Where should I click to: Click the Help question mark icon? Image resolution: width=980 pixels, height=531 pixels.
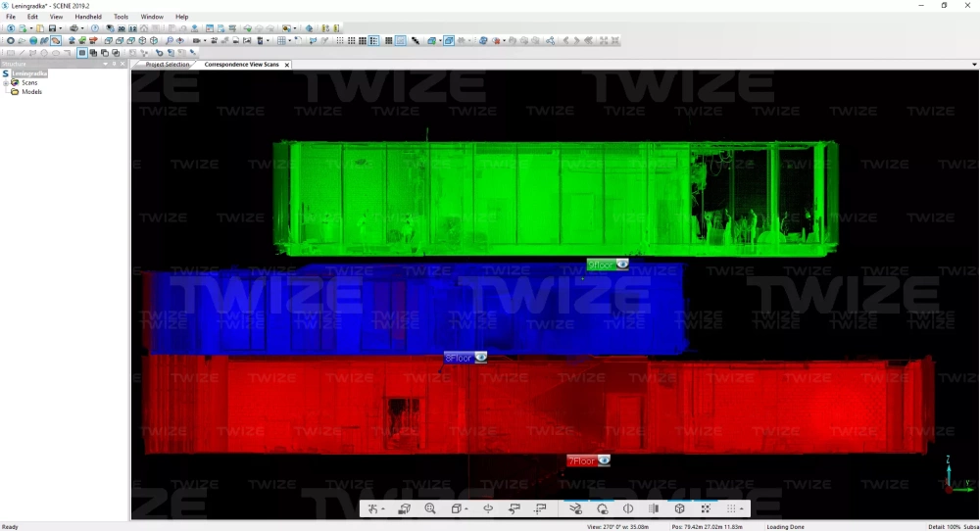[x=95, y=28]
